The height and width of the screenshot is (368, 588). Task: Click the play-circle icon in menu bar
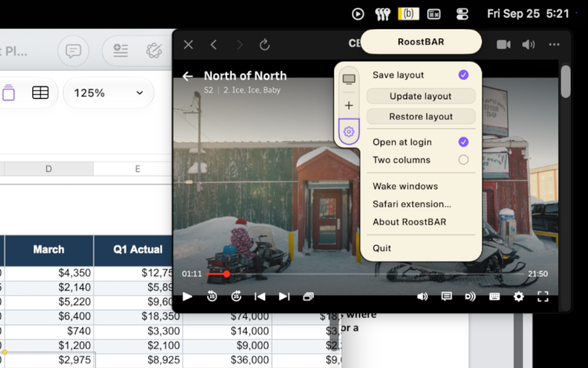[358, 14]
